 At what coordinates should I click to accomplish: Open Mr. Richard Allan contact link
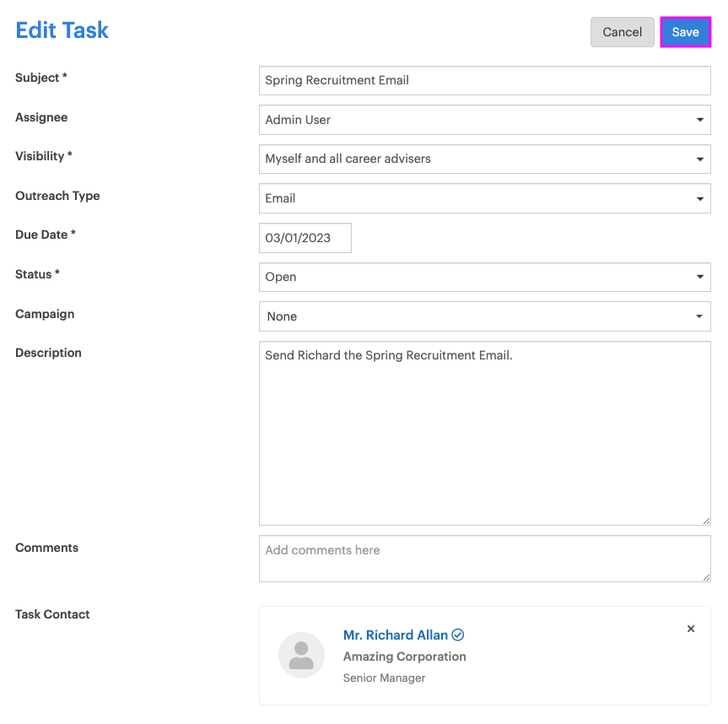[395, 635]
